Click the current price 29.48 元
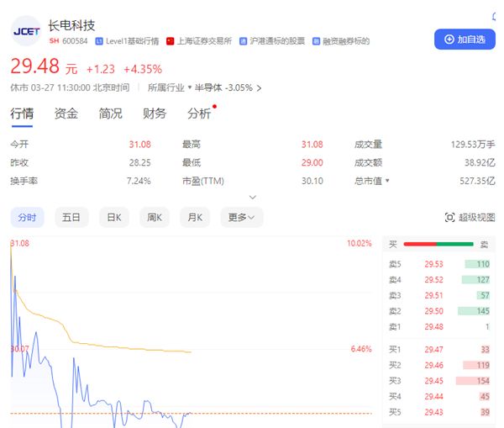 point(44,66)
